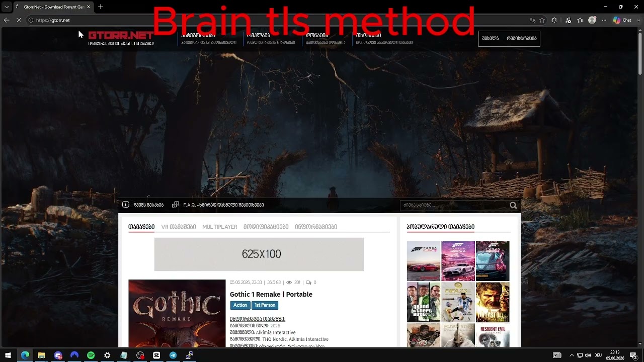Click the Alkimia Interactive developer text

point(276,332)
